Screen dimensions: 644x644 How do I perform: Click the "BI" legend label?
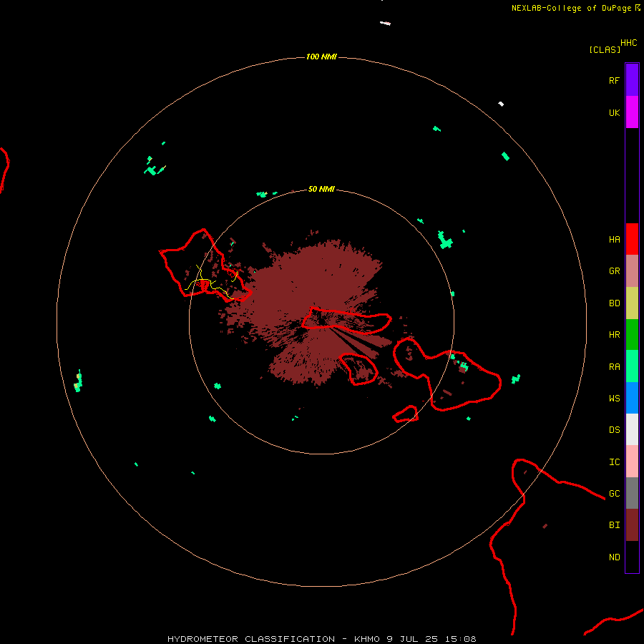(x=614, y=525)
